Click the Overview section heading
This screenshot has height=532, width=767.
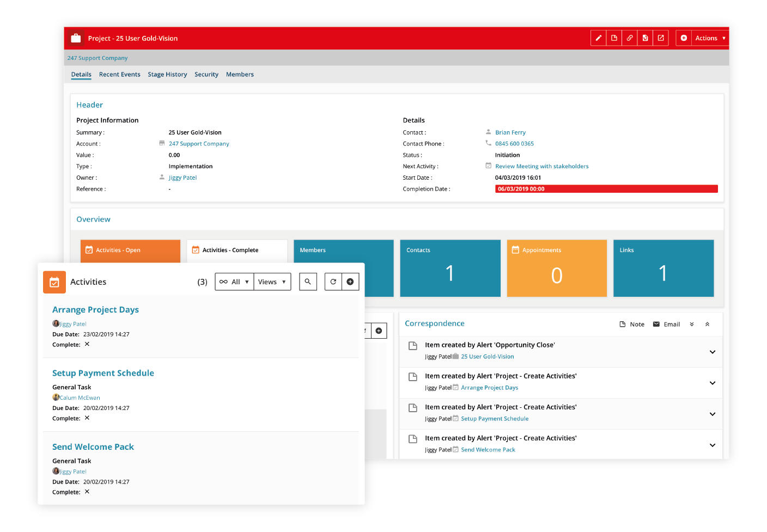93,219
